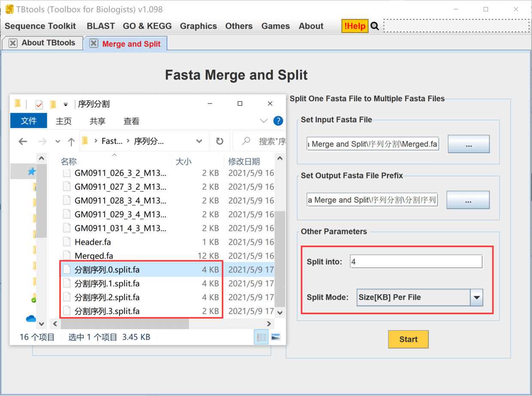Open the 查看 ribbon tab in Explorer
Viewport: 532px width, 396px height.
pos(131,121)
